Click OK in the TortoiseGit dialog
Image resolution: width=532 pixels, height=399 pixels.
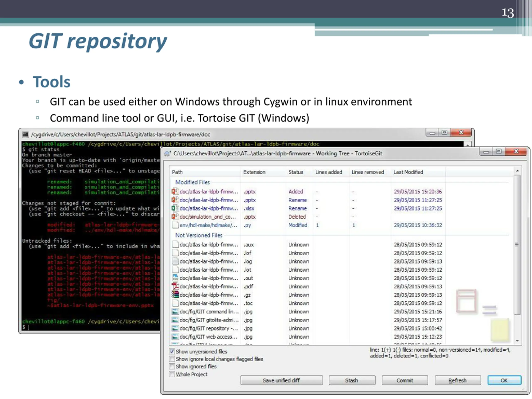(x=504, y=381)
